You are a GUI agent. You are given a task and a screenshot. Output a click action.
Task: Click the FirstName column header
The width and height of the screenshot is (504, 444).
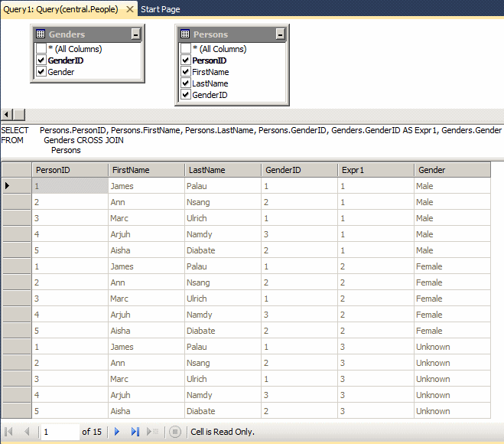coord(147,170)
